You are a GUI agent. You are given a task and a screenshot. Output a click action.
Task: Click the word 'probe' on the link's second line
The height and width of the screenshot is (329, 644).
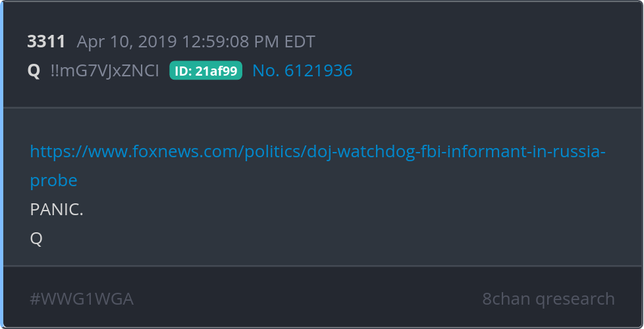(54, 180)
